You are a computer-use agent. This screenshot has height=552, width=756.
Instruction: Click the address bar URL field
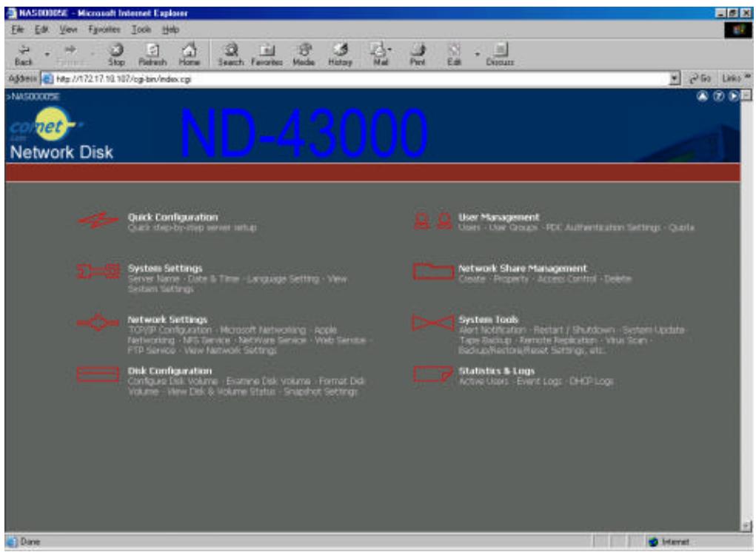(x=356, y=78)
